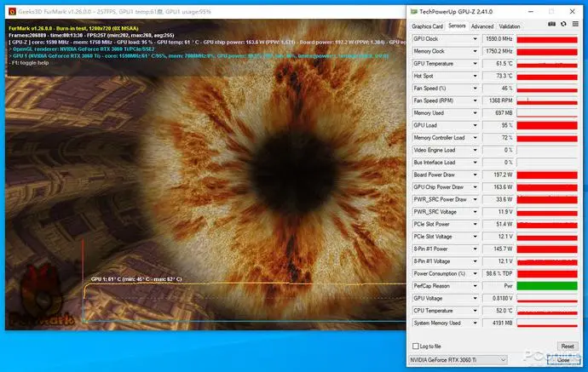Expand the GPU Chip Power Draw dropdown
588x372 pixels.
click(475, 187)
